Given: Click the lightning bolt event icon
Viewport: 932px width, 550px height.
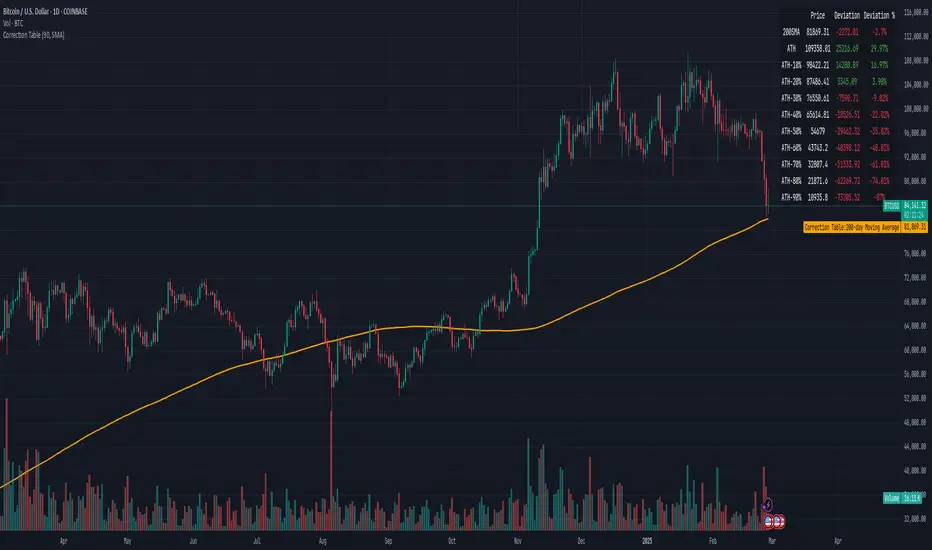Looking at the screenshot, I should coord(766,503).
